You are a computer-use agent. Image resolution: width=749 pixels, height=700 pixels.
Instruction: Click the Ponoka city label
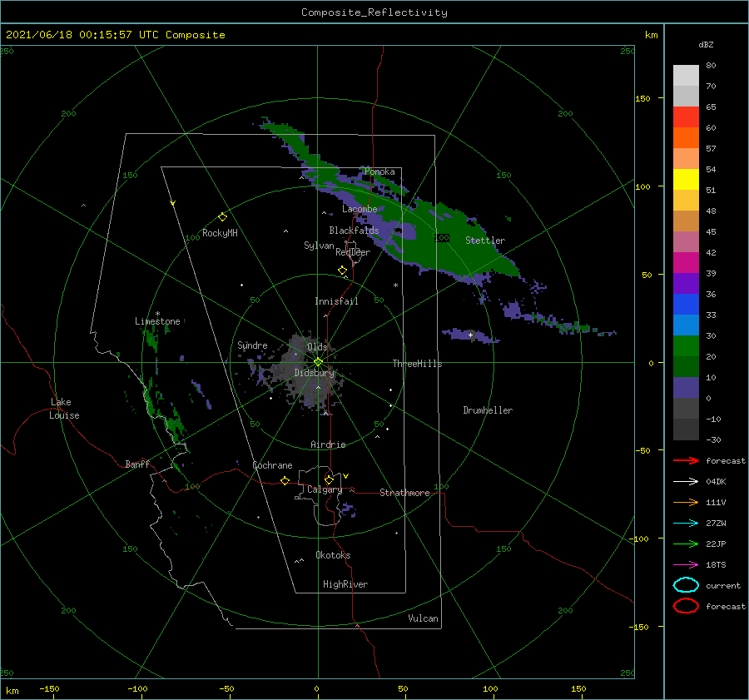click(x=379, y=171)
